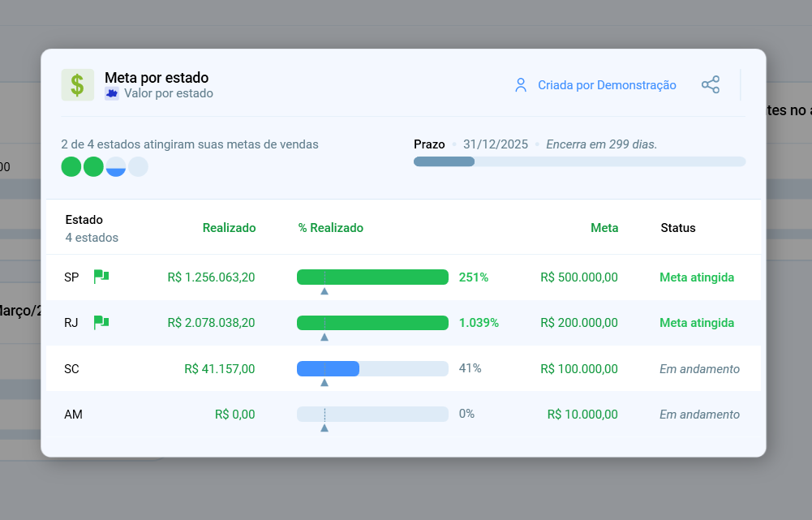Image resolution: width=812 pixels, height=520 pixels.
Task: Click the Valor por estado subtitle
Action: point(168,93)
